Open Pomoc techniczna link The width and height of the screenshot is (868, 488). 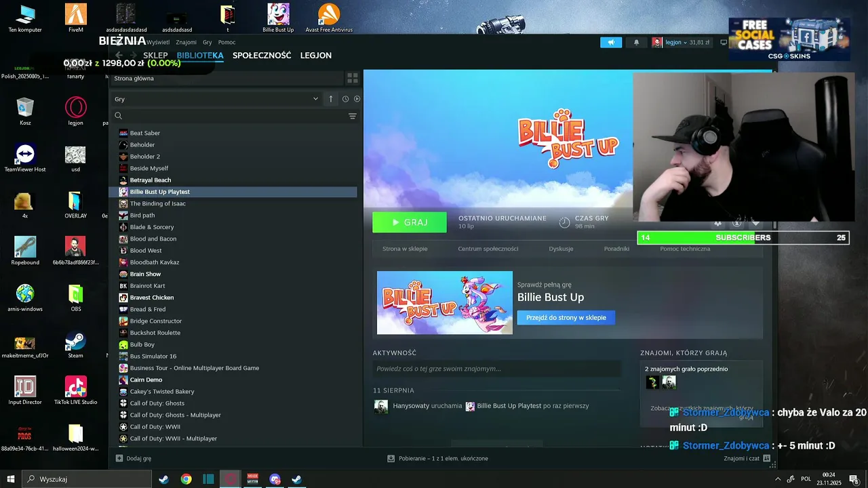pyautogui.click(x=685, y=249)
